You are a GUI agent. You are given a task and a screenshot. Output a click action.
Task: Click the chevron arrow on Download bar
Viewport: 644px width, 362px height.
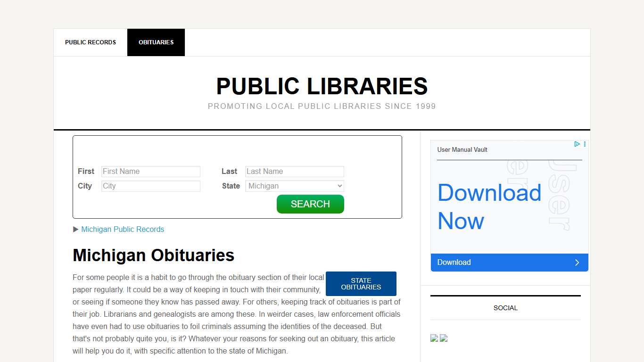[x=577, y=263]
